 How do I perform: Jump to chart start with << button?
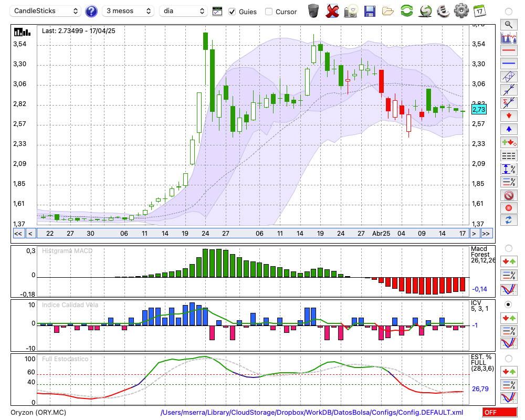click(x=18, y=234)
